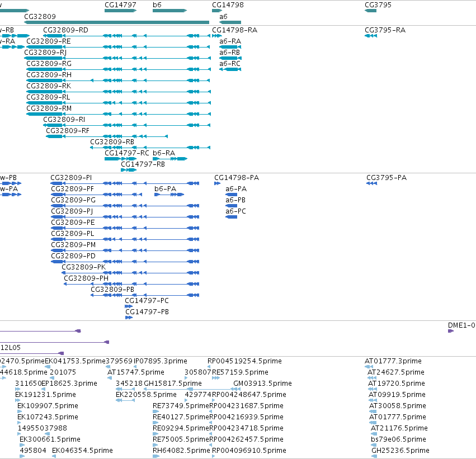Select transcript CG14797-RB

pyautogui.click(x=129, y=170)
